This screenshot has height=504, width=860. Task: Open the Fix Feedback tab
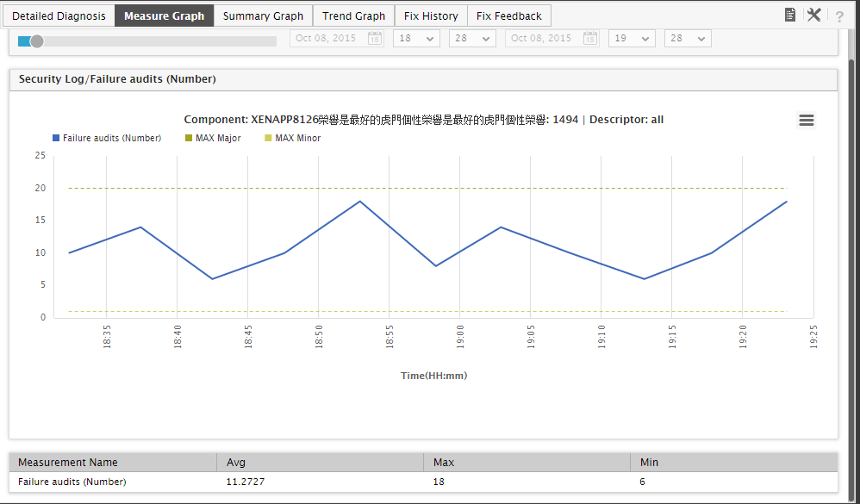coord(509,16)
